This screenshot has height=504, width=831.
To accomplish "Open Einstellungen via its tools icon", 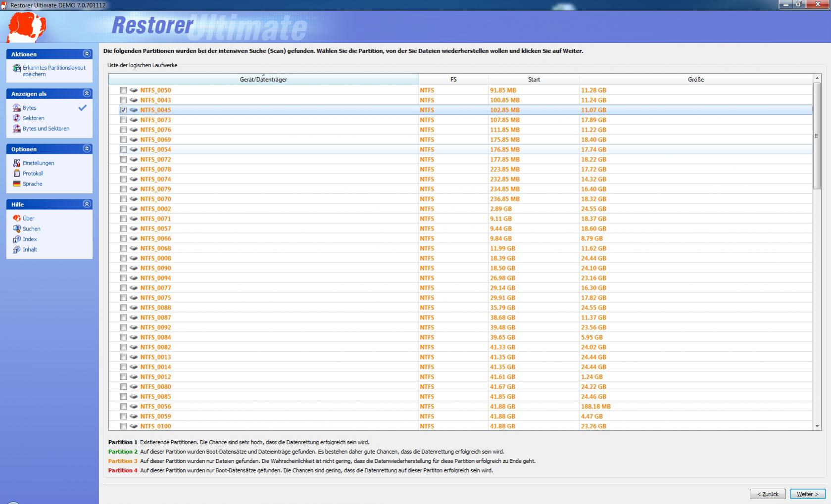I will coord(17,163).
